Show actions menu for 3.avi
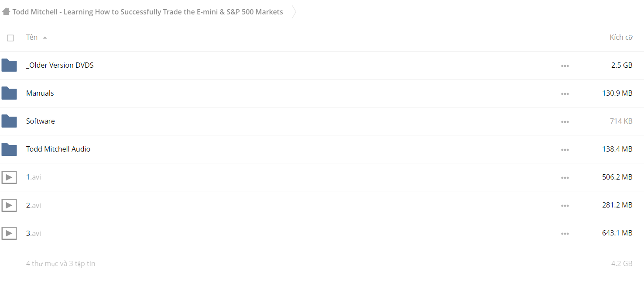644x294 pixels. point(565,234)
